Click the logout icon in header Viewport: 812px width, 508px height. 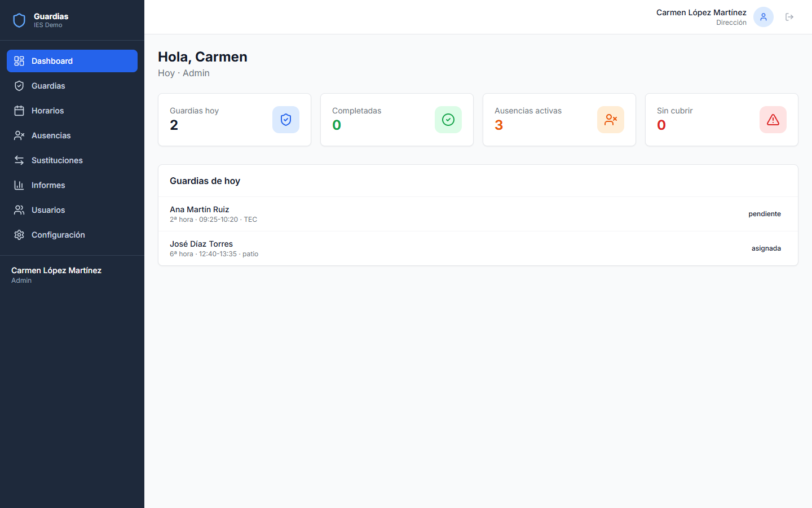pos(789,17)
